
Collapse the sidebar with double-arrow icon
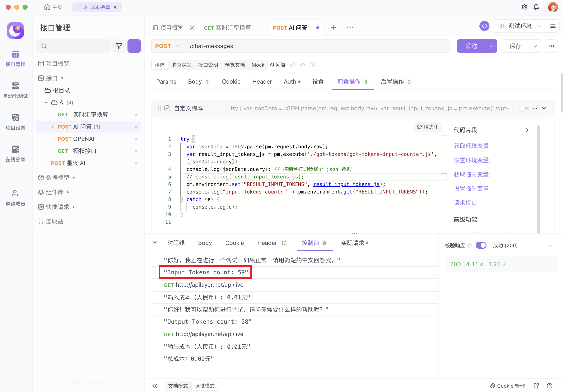(155, 386)
